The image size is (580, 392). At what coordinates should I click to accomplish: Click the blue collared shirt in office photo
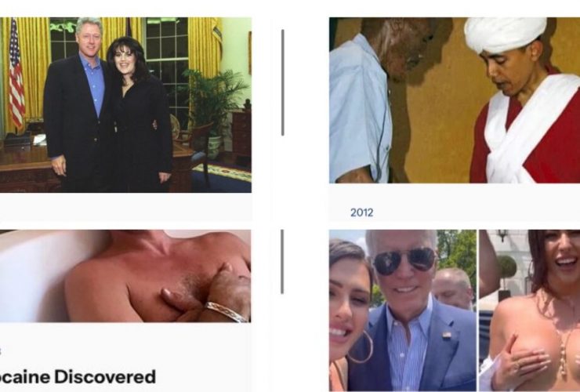(x=92, y=84)
